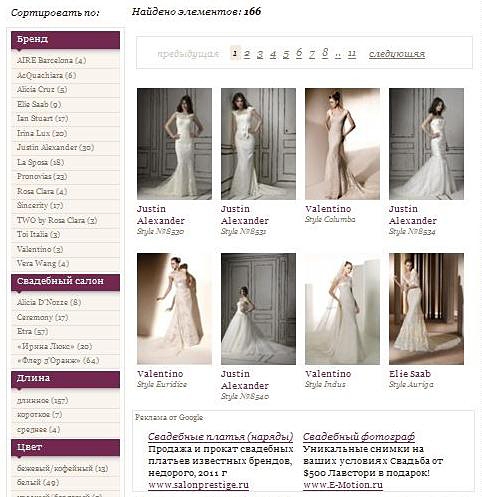Filter by Sincerity (17)

pyautogui.click(x=40, y=205)
